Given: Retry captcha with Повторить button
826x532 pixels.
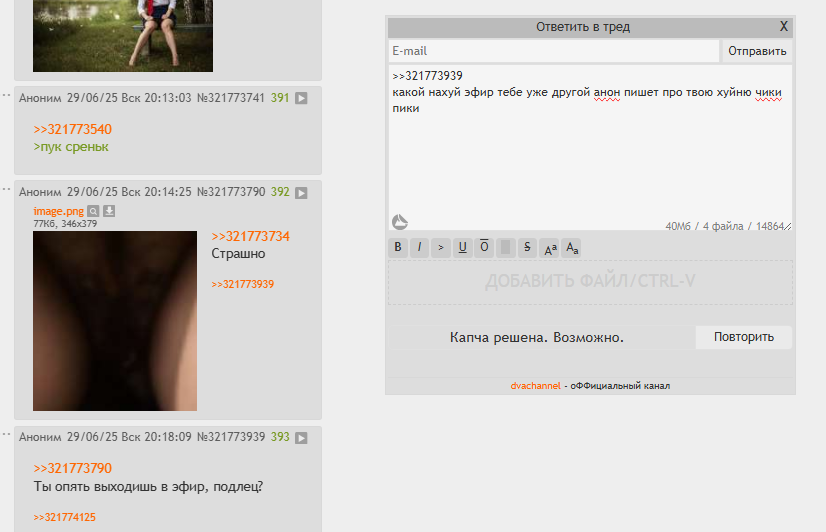Looking at the screenshot, I should point(744,337).
